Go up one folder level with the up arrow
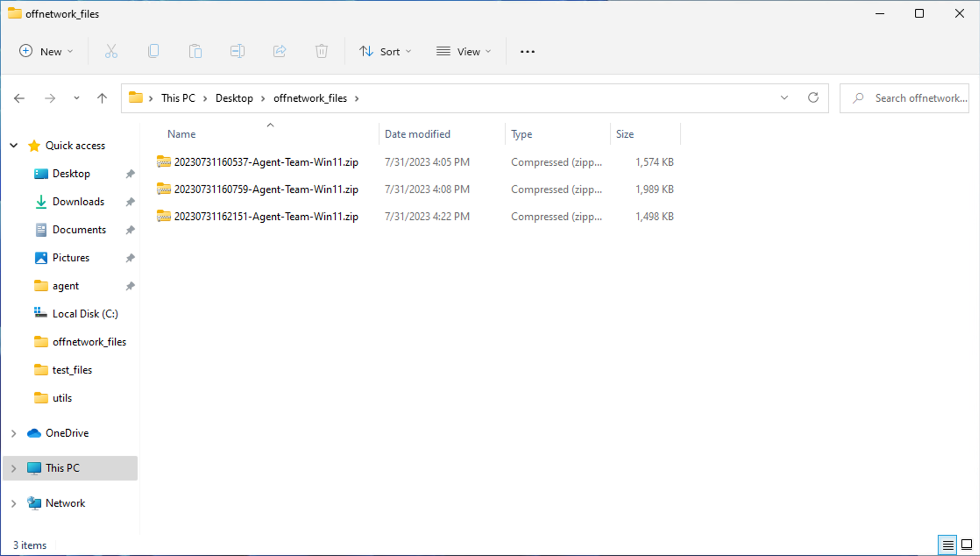The height and width of the screenshot is (556, 980). click(102, 98)
